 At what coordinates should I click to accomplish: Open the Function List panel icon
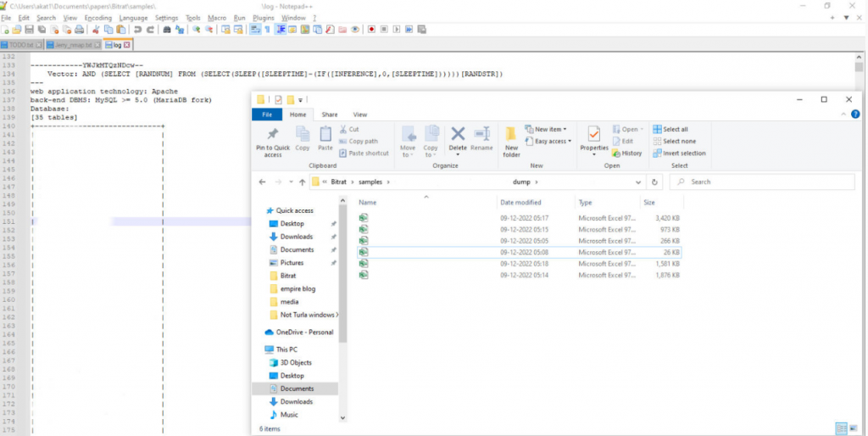pos(330,30)
